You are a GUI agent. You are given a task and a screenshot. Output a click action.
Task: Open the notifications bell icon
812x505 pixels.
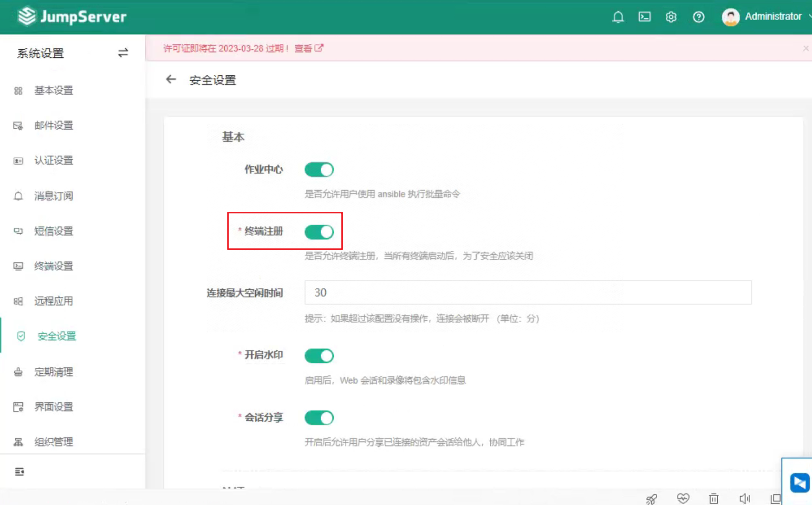[x=618, y=17]
